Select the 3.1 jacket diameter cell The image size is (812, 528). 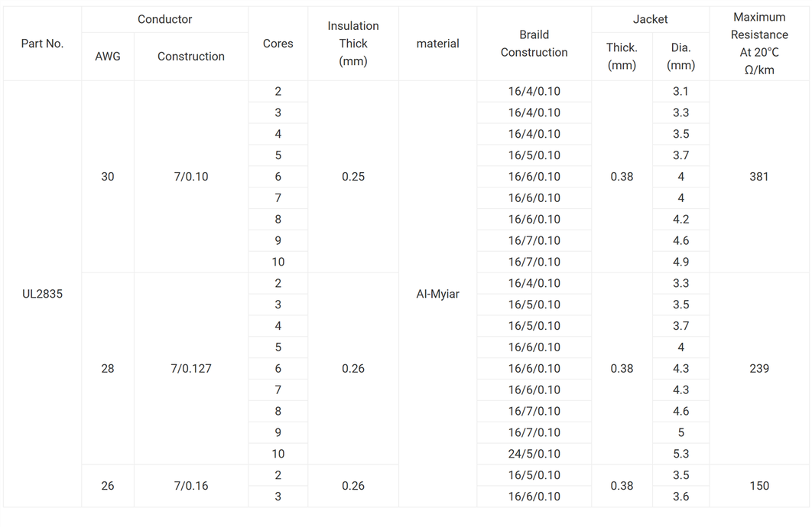[680, 91]
